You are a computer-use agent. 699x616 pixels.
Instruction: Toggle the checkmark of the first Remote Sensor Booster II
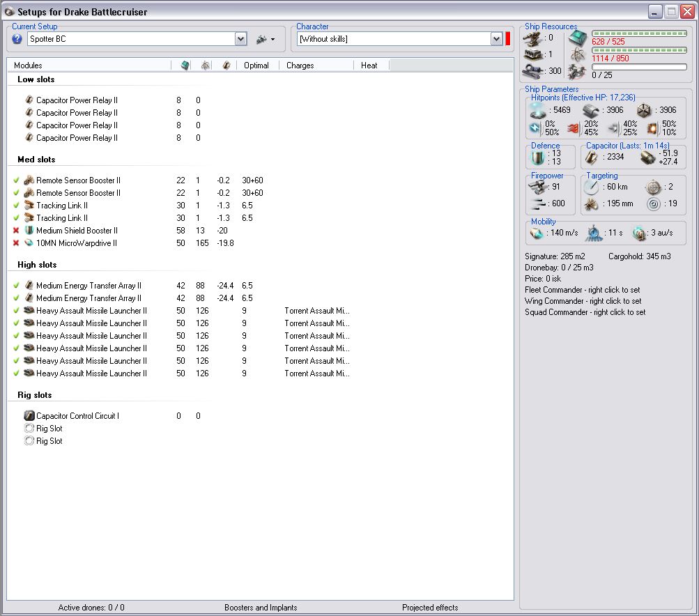click(x=16, y=180)
